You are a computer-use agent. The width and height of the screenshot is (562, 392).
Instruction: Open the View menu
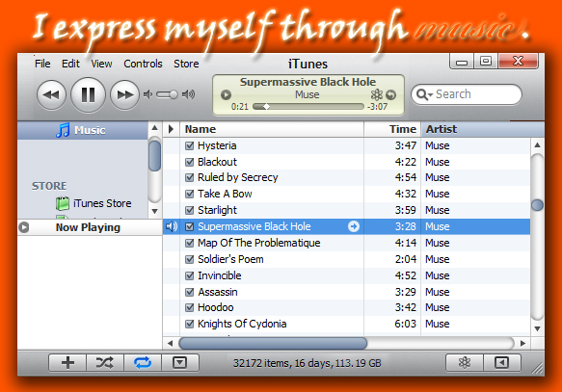(101, 64)
